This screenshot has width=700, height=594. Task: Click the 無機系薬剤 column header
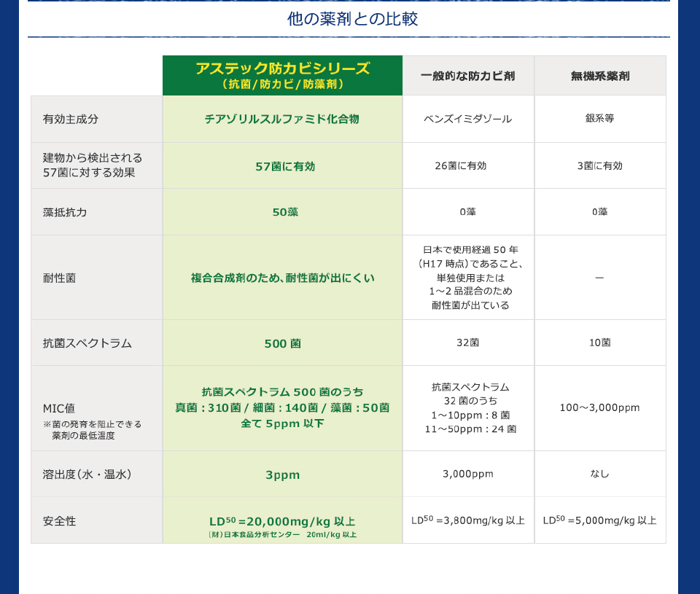[600, 75]
